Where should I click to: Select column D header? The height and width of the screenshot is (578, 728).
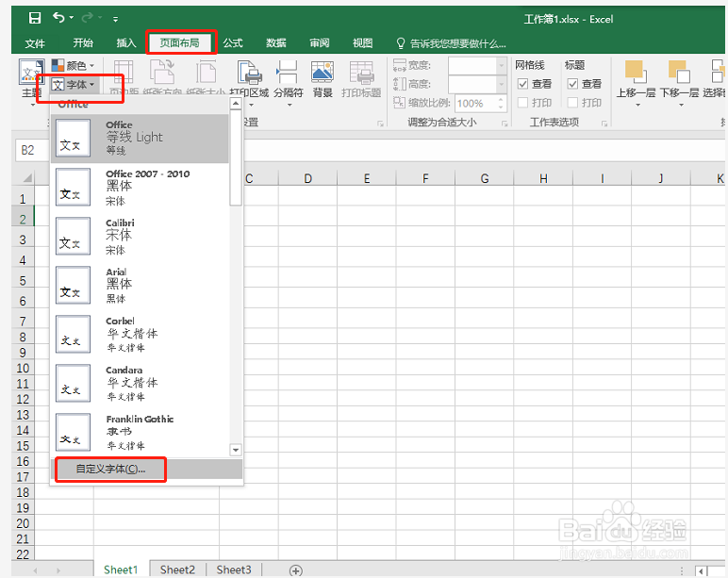pyautogui.click(x=307, y=179)
